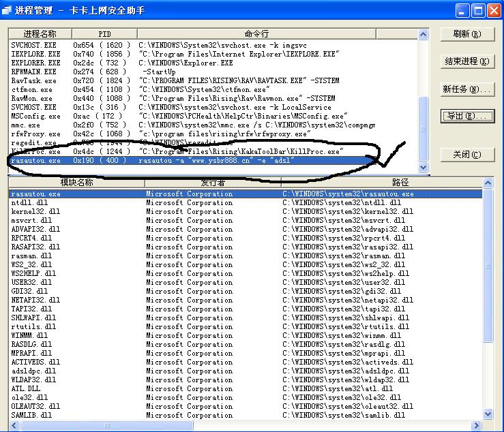Viewport: 504px width, 432px height.
Task: Select the ntdll.dll module row
Action: coord(246,202)
